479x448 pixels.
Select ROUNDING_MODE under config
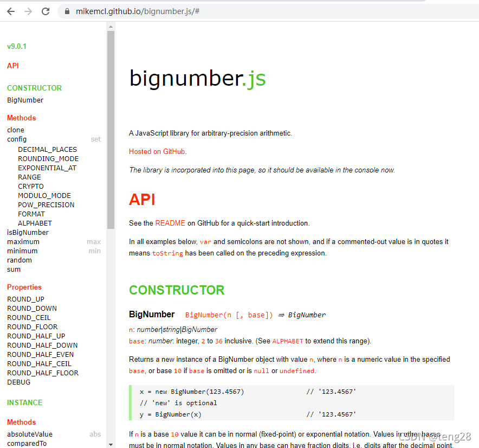click(48, 158)
